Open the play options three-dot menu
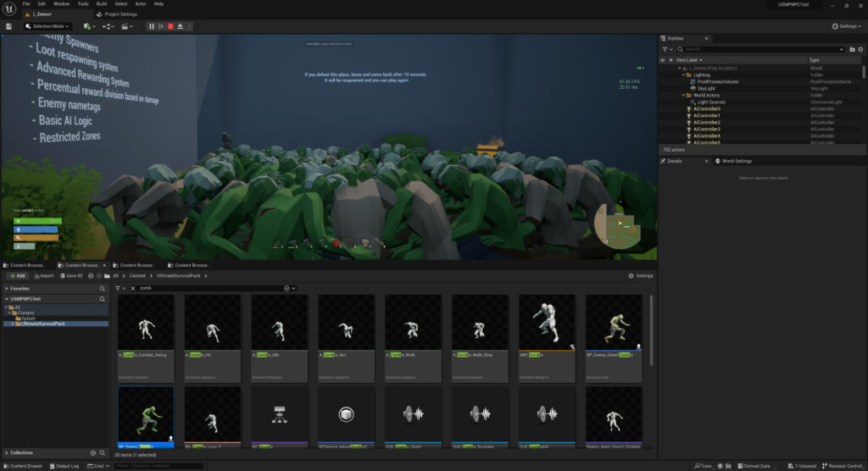The width and height of the screenshot is (868, 471). 189,26
